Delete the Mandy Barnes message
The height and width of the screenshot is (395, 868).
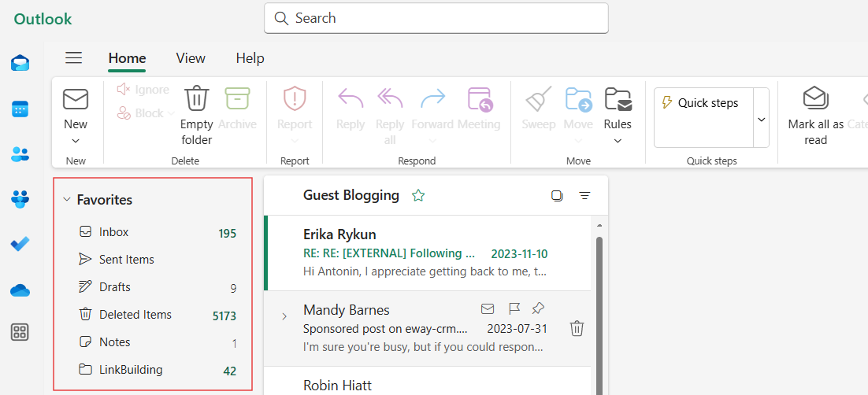577,328
